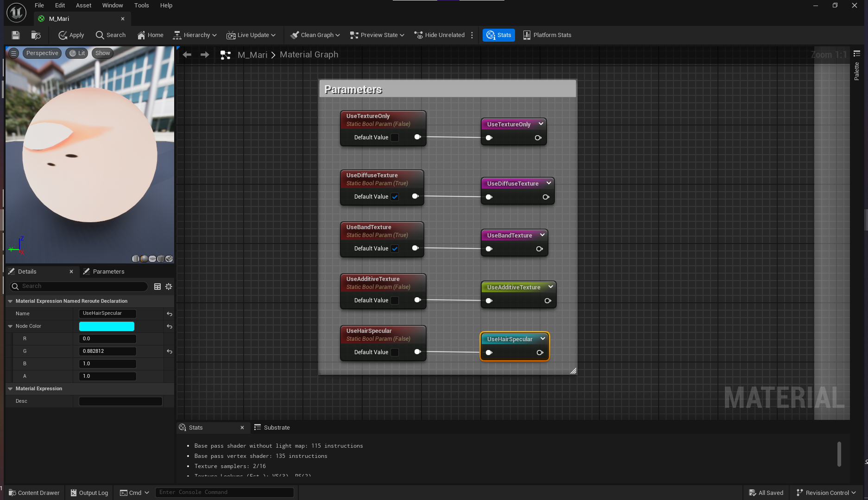Click the Browse to asset icon

pos(36,35)
